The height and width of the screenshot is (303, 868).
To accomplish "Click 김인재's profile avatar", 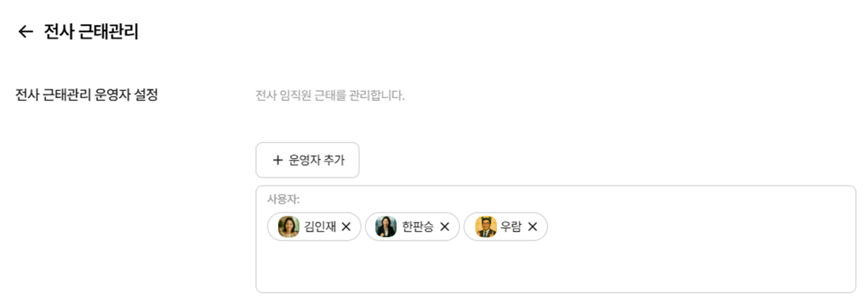I will [288, 227].
